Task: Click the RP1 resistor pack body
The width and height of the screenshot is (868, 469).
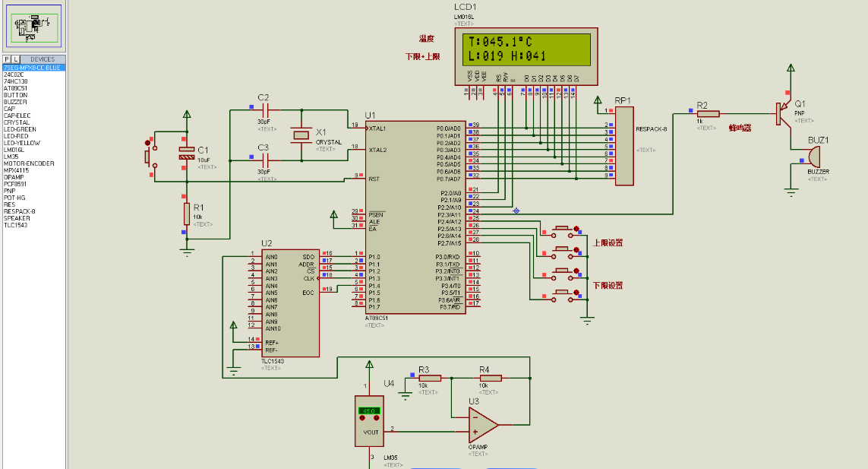Action: [x=624, y=147]
